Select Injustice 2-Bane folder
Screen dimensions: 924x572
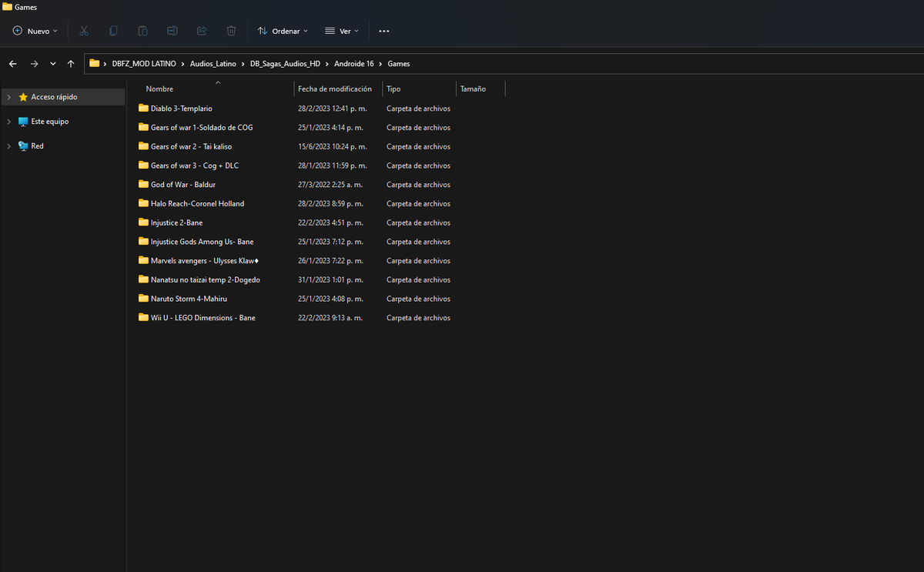177,222
